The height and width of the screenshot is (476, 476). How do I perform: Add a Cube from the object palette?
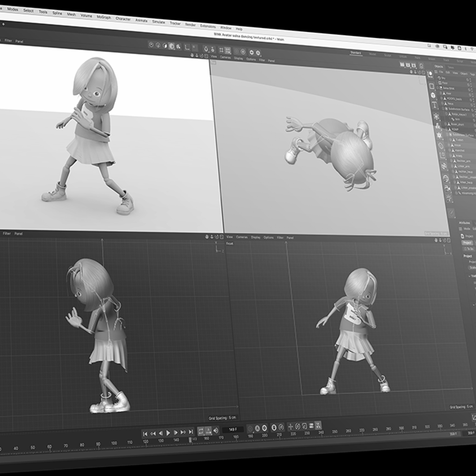pos(433,95)
